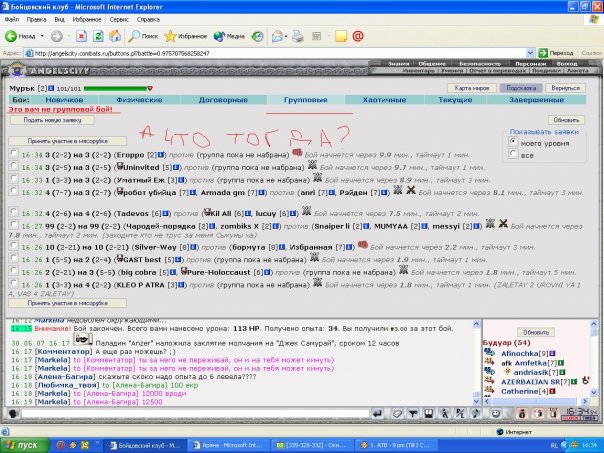Click the Карта миров button
The width and height of the screenshot is (604, 453).
471,88
